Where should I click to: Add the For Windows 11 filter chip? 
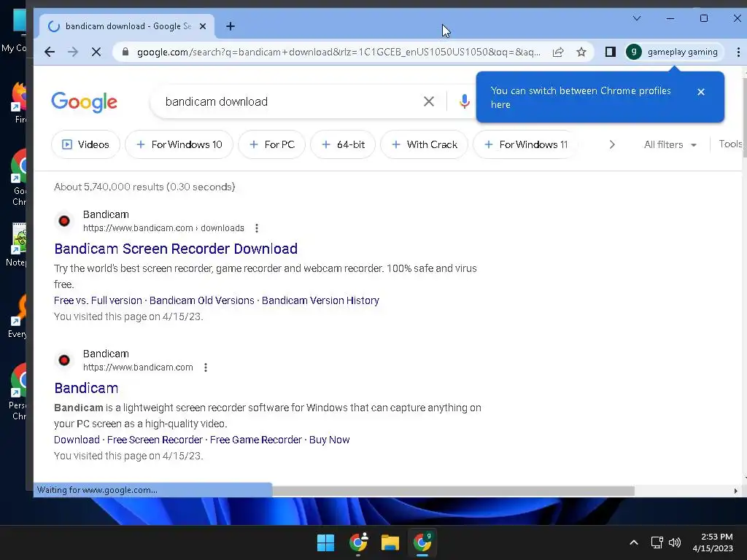[x=525, y=144]
